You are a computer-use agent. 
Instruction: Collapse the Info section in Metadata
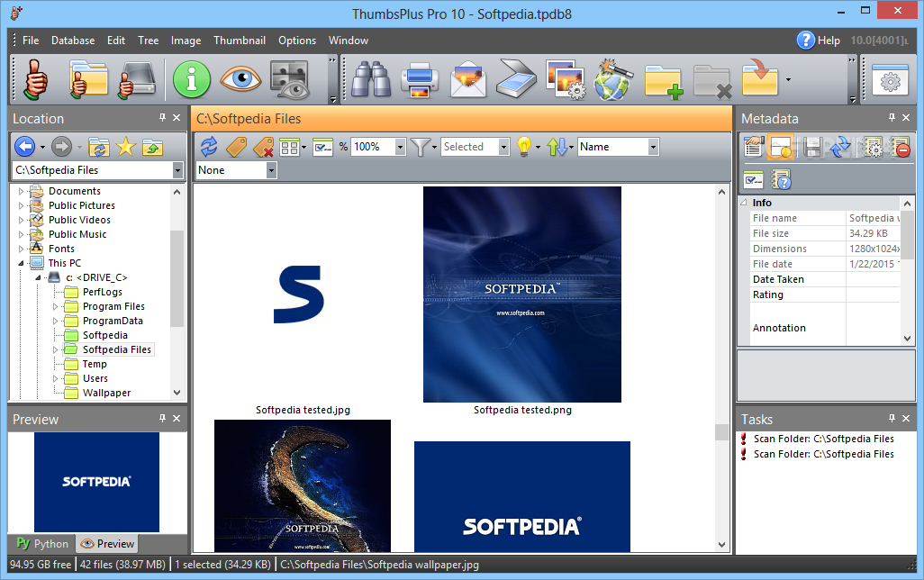pyautogui.click(x=744, y=203)
